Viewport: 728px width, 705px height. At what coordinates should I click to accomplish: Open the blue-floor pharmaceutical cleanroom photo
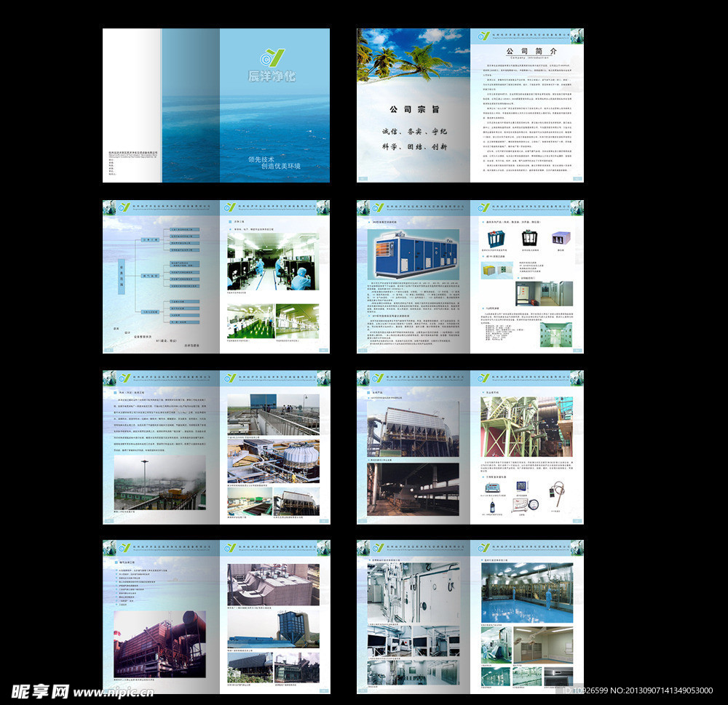(527, 593)
